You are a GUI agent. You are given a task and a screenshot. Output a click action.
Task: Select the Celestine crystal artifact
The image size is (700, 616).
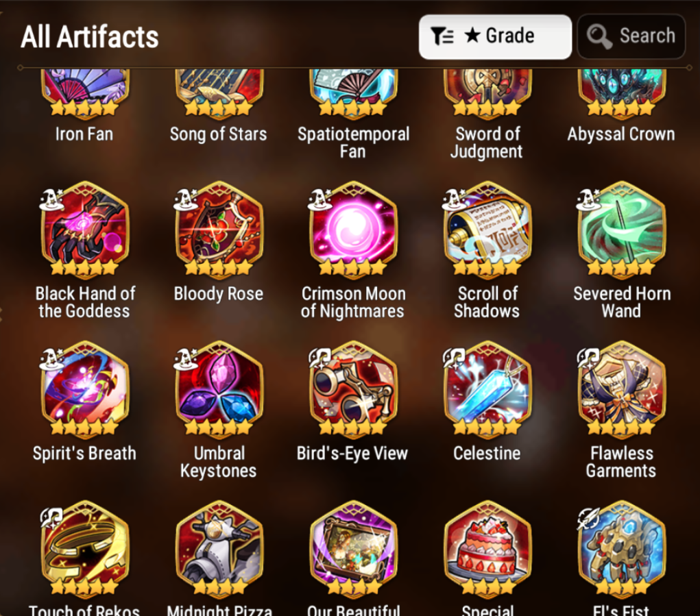pos(487,389)
